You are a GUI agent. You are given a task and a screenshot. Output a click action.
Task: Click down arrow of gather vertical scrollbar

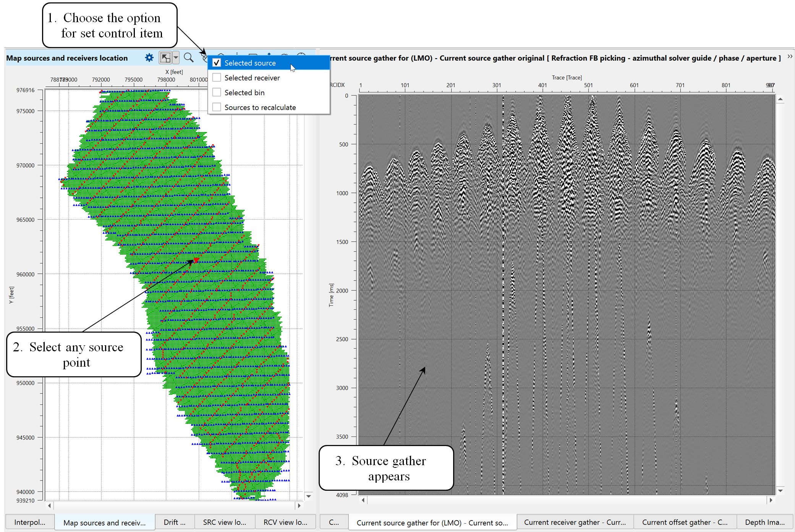click(x=780, y=491)
